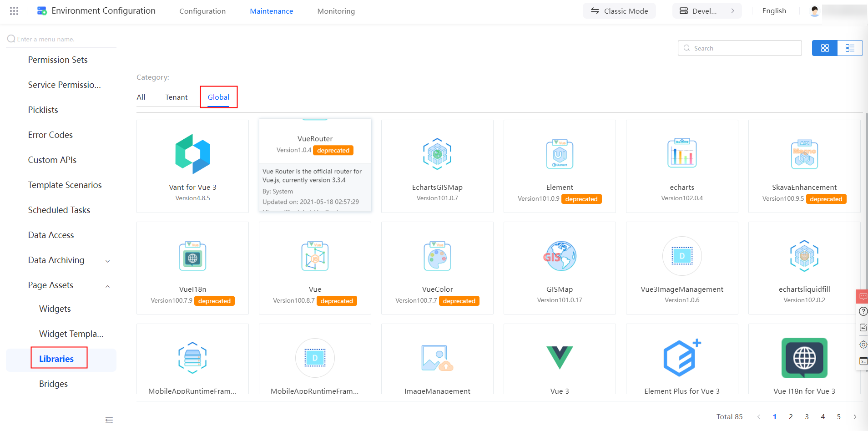Open the EchartsGISMap library icon
The width and height of the screenshot is (868, 431).
pyautogui.click(x=437, y=154)
